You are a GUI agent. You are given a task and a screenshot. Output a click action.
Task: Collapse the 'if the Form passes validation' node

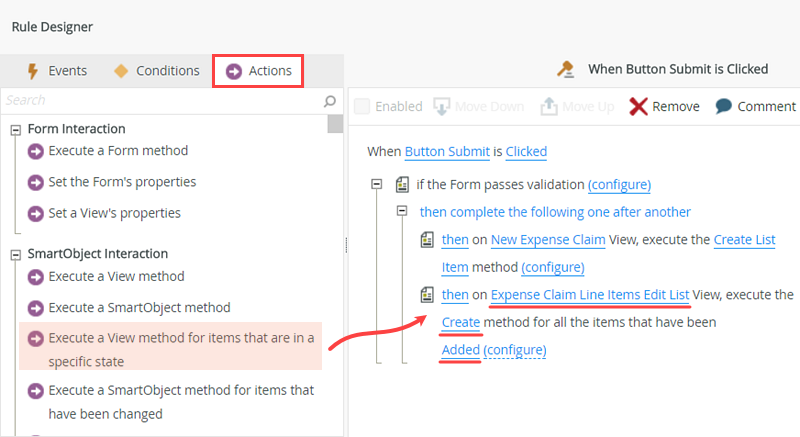pyautogui.click(x=376, y=184)
